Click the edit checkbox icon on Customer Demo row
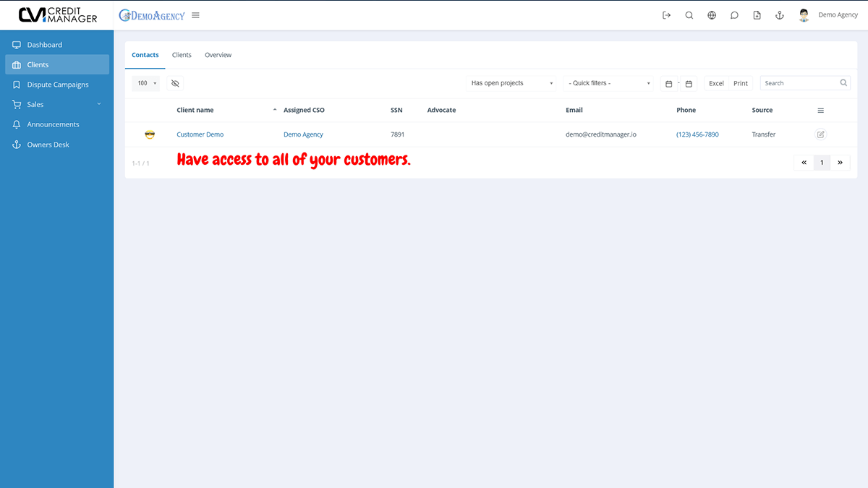Image resolution: width=868 pixels, height=488 pixels. (820, 134)
